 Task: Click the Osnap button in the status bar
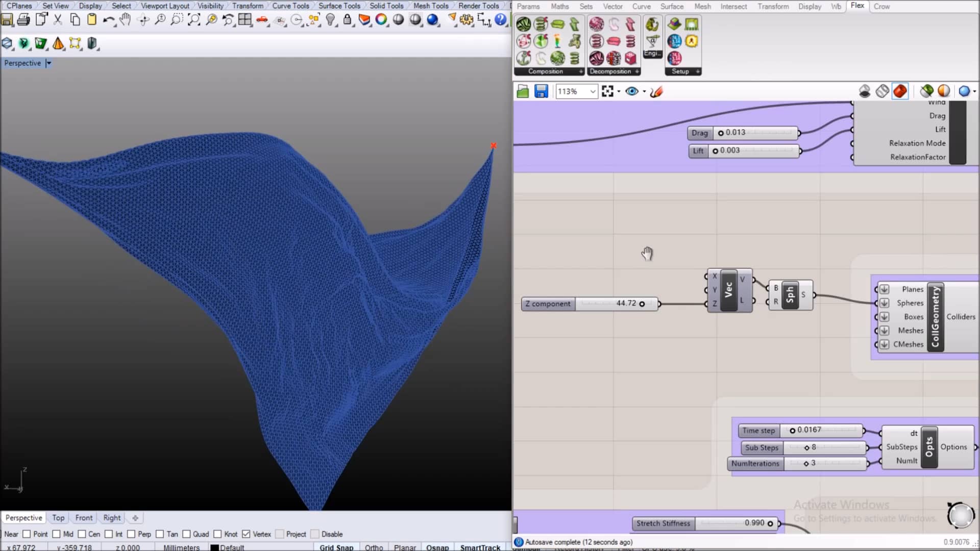(437, 546)
